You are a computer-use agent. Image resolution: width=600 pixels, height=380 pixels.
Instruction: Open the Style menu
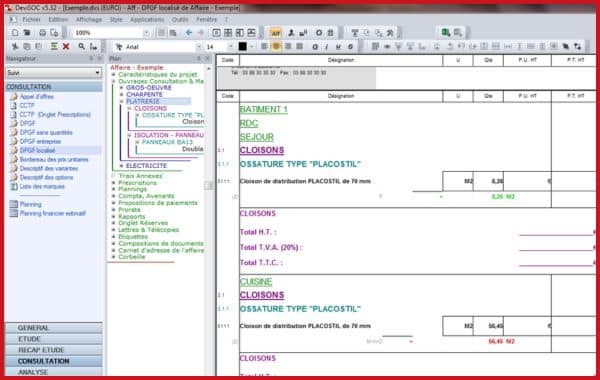coord(116,19)
